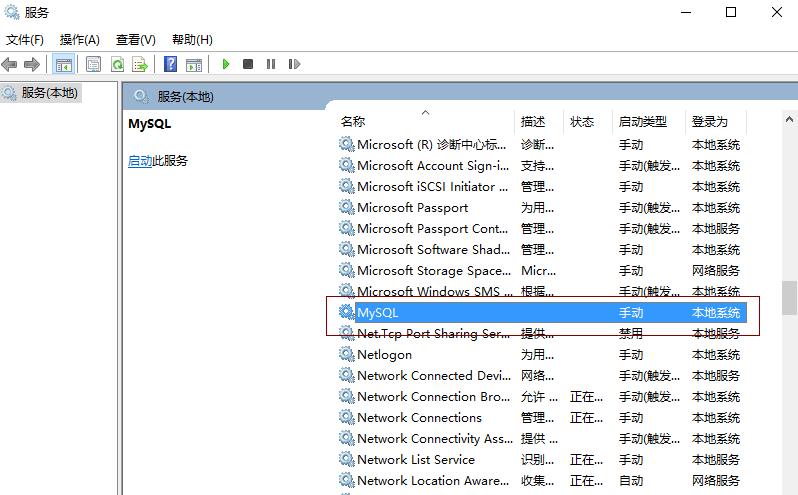Viewport: 798px width, 495px height.
Task: Click 自动 startup type of Network Location Aware
Action: click(631, 480)
